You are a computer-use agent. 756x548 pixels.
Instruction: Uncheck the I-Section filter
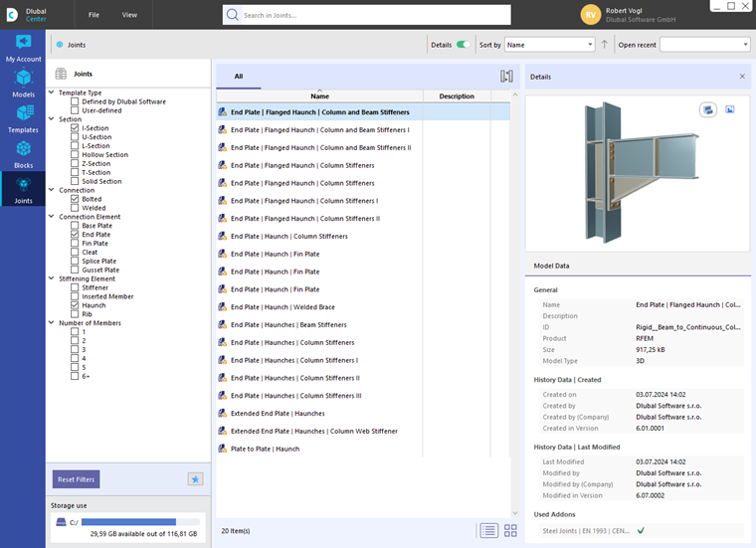click(75, 128)
